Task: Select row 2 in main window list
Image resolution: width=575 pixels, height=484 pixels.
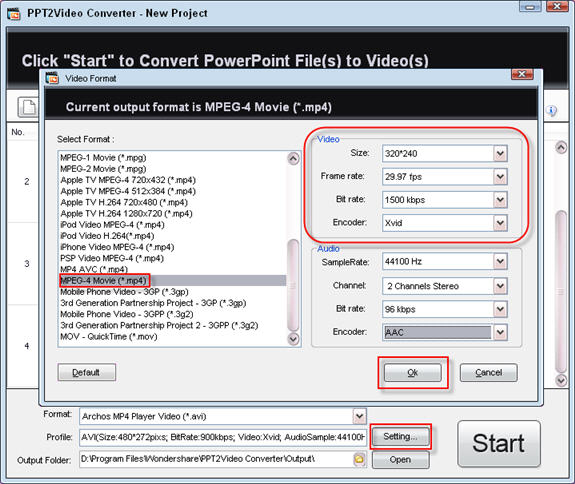Action: (23, 182)
